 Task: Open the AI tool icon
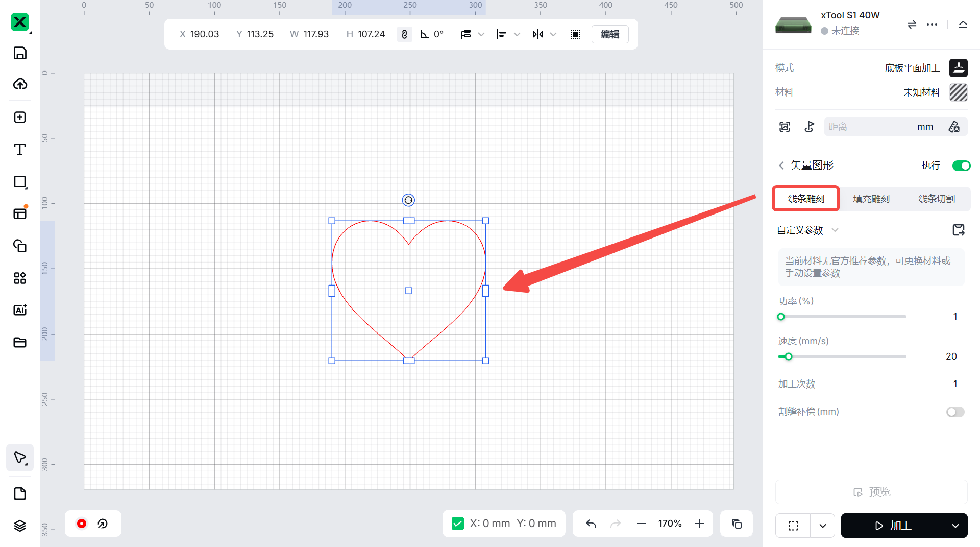coord(20,310)
